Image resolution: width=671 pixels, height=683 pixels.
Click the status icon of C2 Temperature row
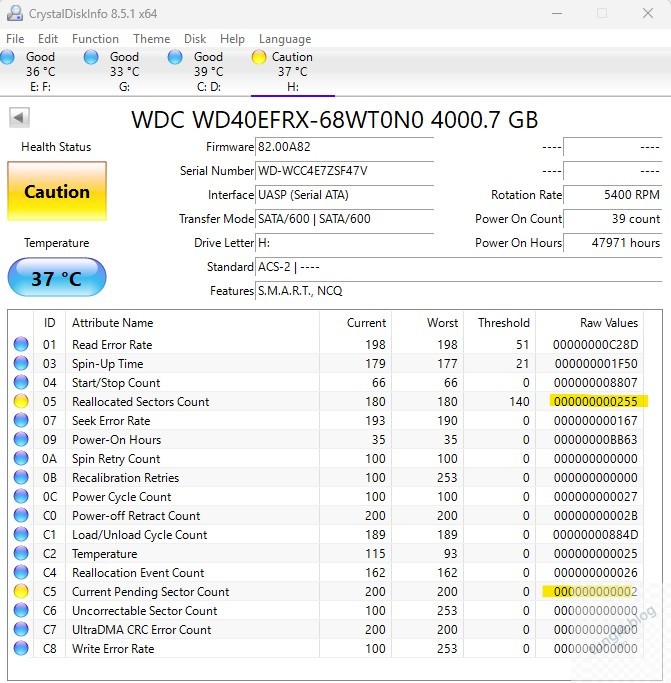pyautogui.click(x=21, y=554)
